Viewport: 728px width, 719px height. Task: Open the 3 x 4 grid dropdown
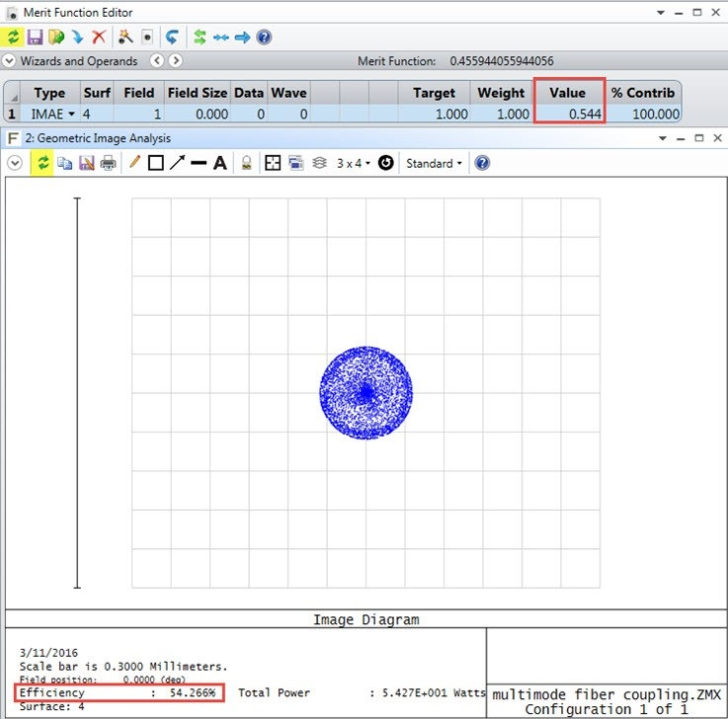tap(354, 163)
